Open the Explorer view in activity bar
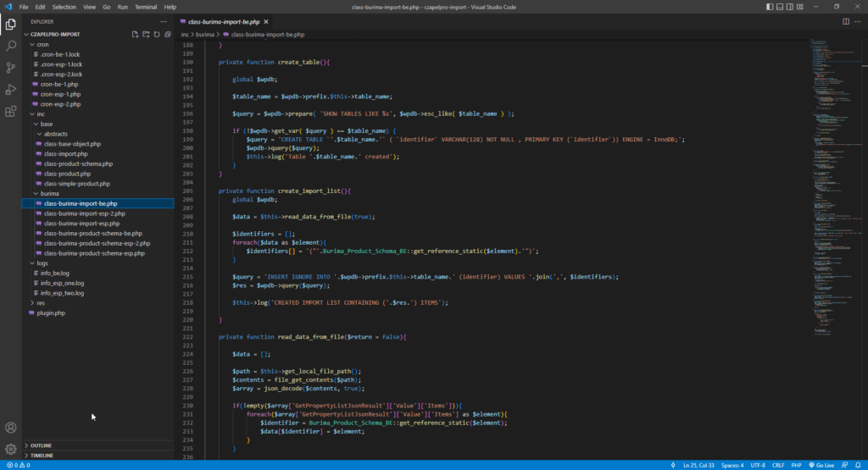Image resolution: width=868 pixels, height=470 pixels. pyautogui.click(x=10, y=24)
